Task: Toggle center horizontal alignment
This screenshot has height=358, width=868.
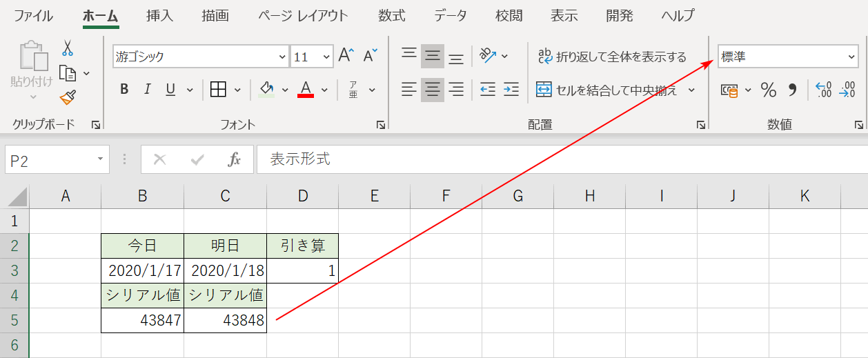Action: [x=433, y=89]
